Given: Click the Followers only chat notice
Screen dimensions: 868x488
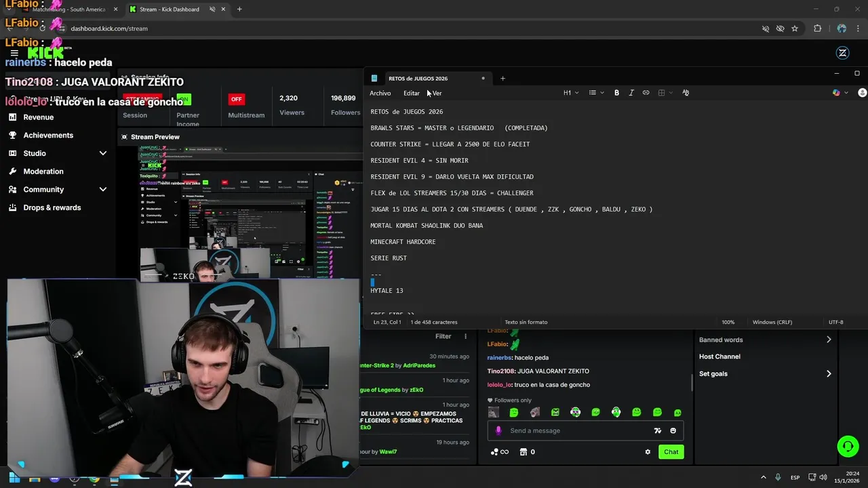Looking at the screenshot, I should 509,400.
